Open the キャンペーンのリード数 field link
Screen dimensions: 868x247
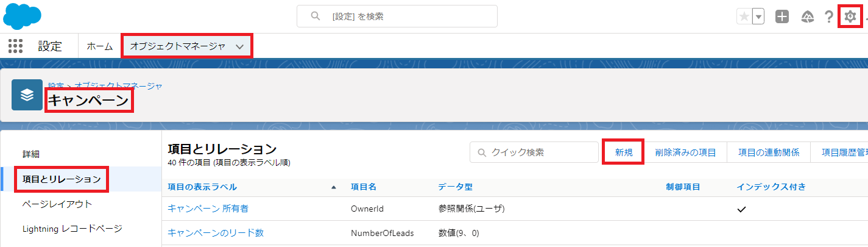pos(216,233)
